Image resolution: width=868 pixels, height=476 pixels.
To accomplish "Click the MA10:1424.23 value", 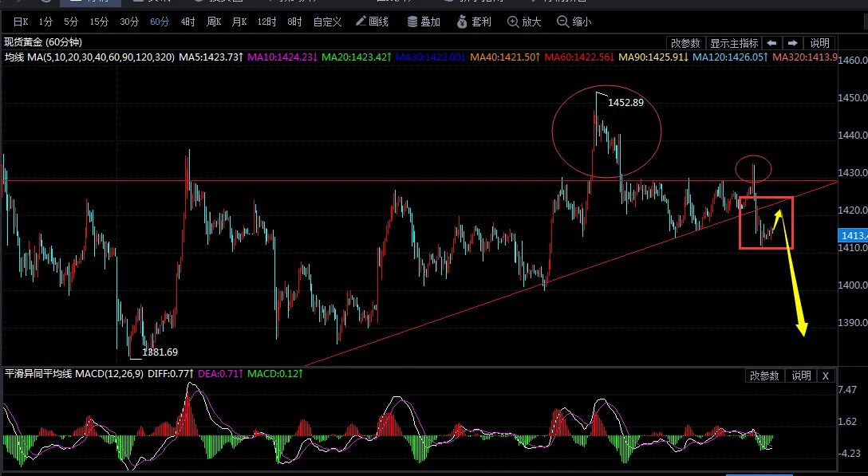I will tap(282, 57).
